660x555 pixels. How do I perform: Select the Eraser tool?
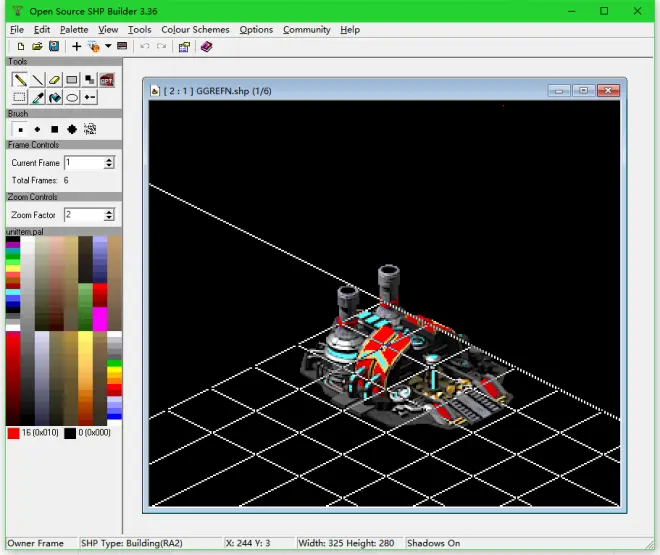click(x=54, y=80)
